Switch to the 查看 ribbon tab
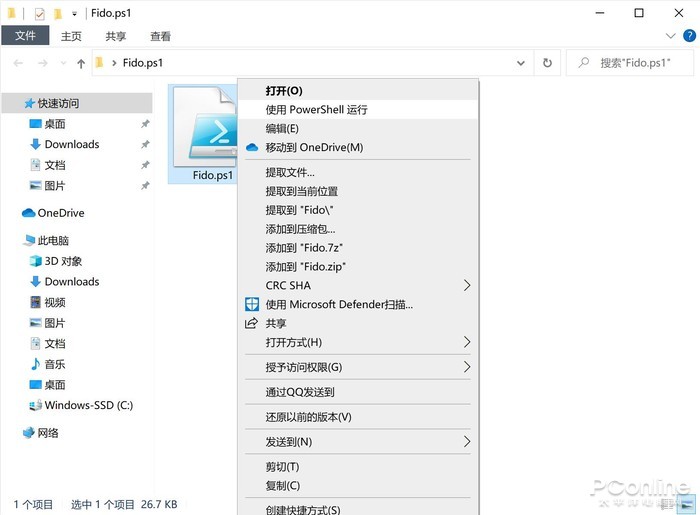 [160, 36]
